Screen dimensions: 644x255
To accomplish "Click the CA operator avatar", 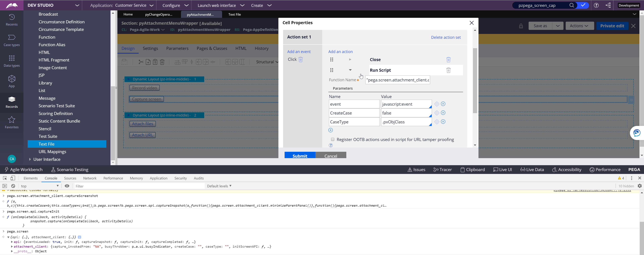I will pyautogui.click(x=12, y=159).
